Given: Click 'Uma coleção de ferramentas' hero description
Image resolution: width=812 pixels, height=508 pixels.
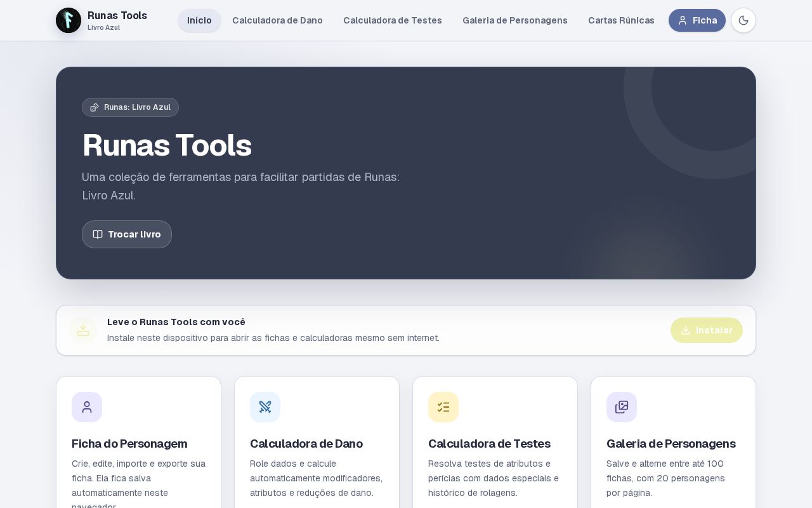Looking at the screenshot, I should coord(240,186).
